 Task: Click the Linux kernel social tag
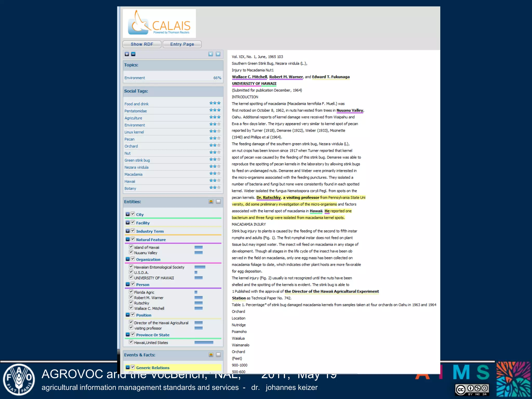pyautogui.click(x=134, y=132)
